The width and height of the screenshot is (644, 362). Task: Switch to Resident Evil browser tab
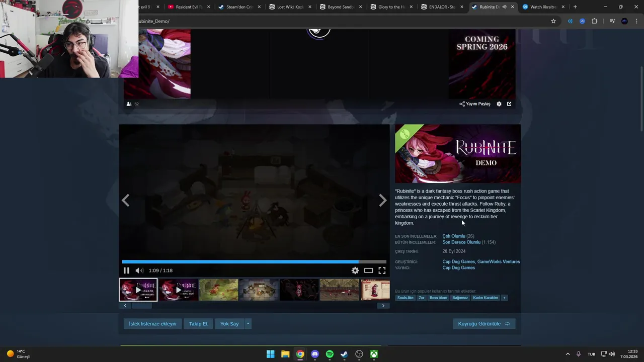189,7
